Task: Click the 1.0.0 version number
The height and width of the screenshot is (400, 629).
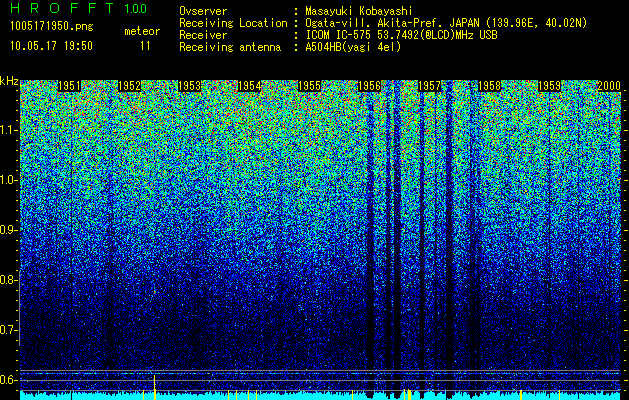Action: [x=136, y=8]
